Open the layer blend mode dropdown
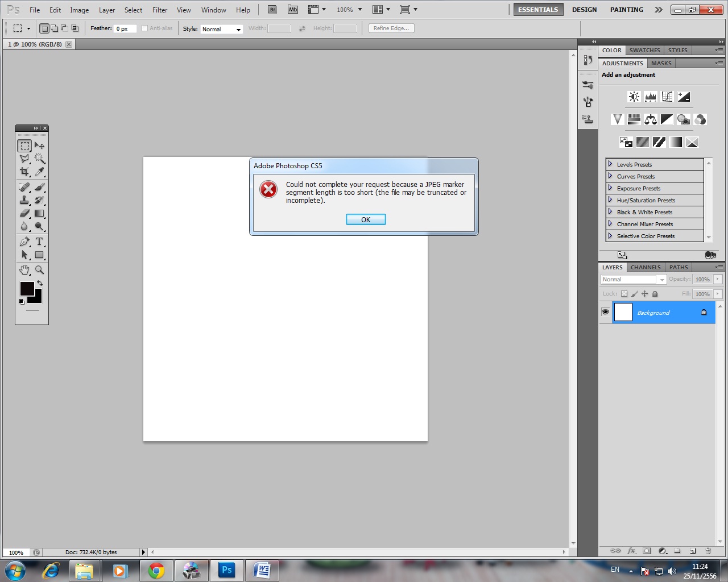This screenshot has width=728, height=582. 633,279
